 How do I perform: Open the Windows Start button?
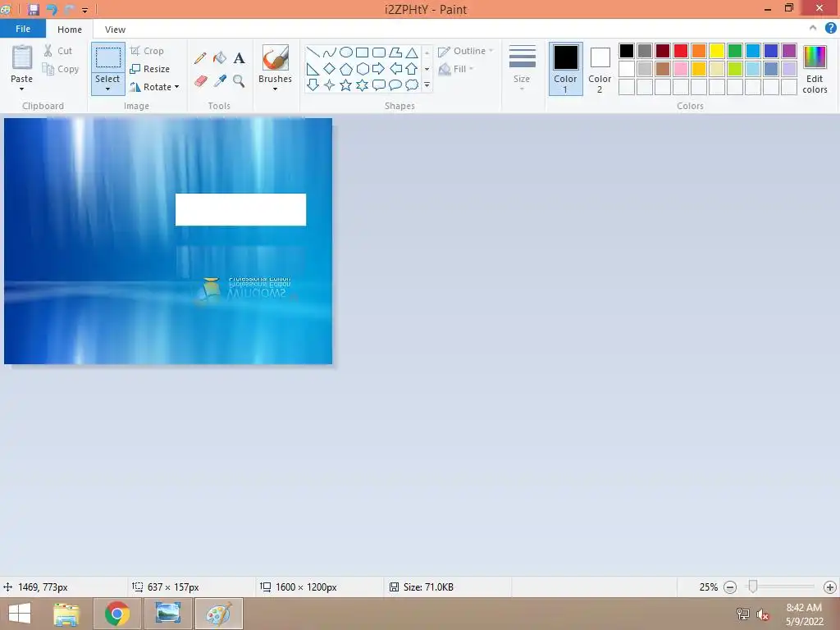pos(20,614)
